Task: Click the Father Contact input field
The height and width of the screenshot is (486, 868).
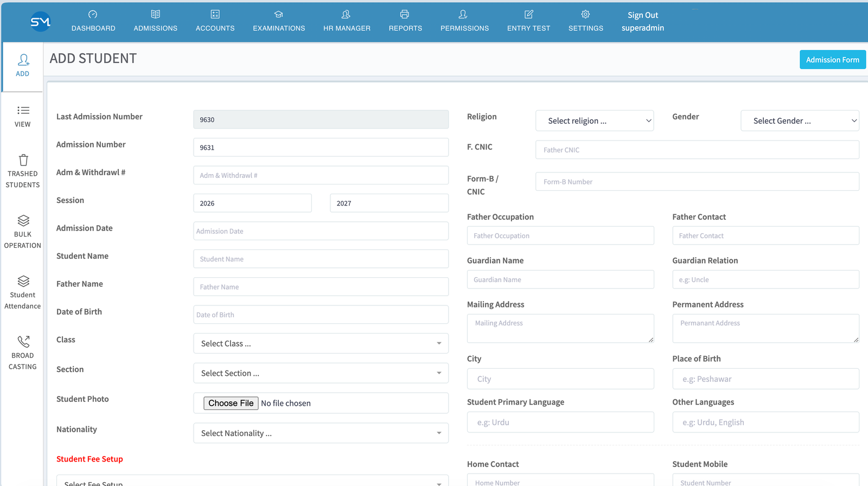Action: point(766,235)
